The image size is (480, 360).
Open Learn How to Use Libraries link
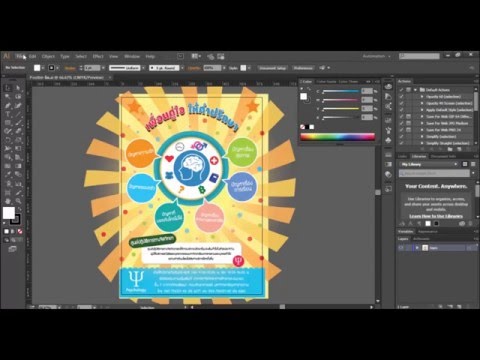tap(436, 216)
